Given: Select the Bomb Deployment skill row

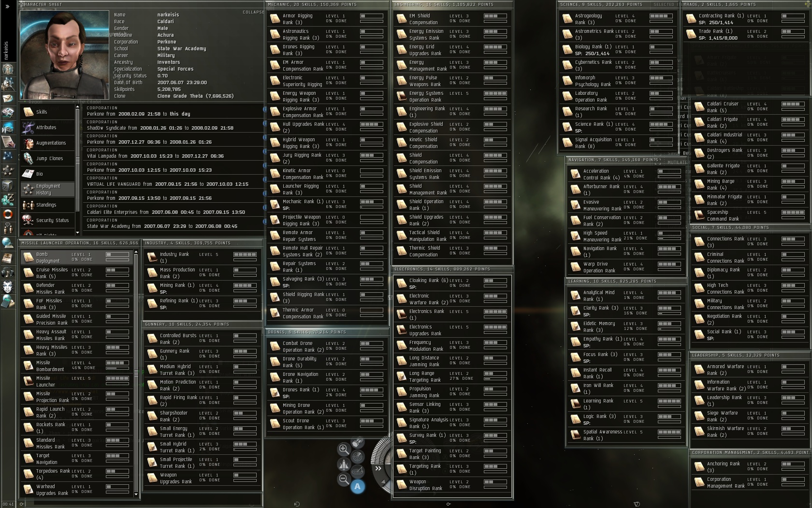Looking at the screenshot, I should pyautogui.click(x=76, y=257).
